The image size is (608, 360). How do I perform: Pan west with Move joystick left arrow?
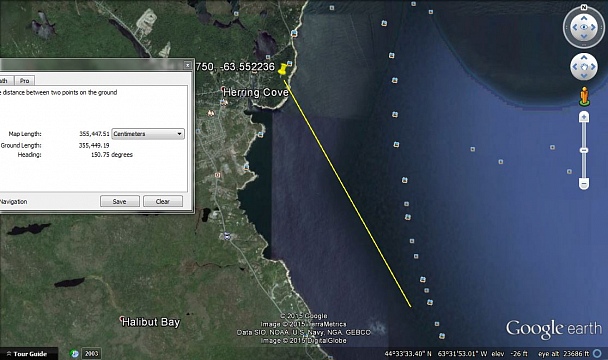575,67
